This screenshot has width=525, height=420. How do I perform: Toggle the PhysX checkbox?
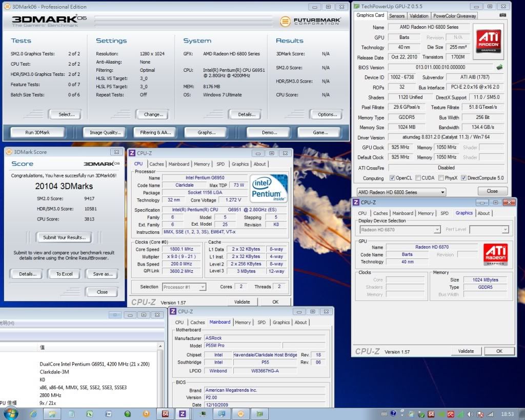coord(440,178)
